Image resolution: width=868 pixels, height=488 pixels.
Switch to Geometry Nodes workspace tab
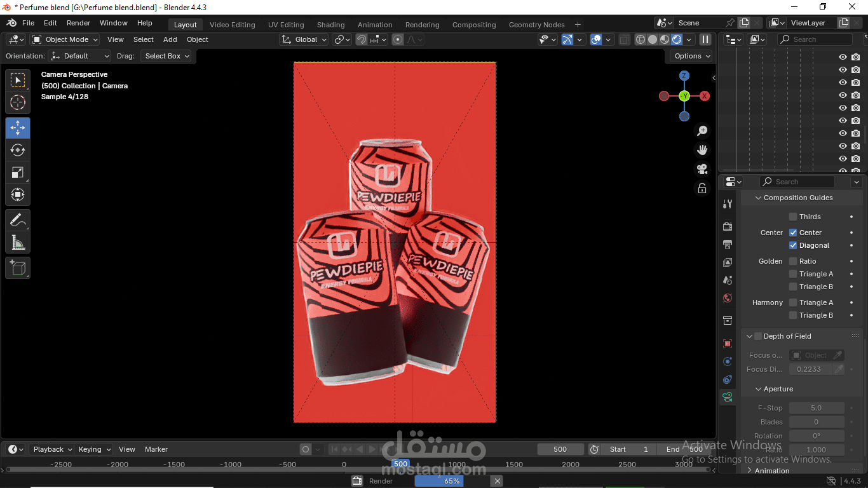(537, 25)
